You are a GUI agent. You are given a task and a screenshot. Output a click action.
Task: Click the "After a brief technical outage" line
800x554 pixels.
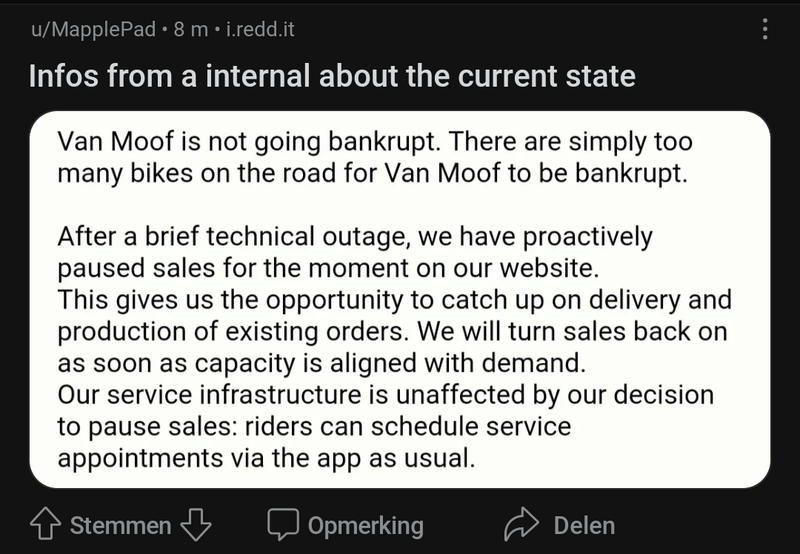pyautogui.click(x=355, y=238)
